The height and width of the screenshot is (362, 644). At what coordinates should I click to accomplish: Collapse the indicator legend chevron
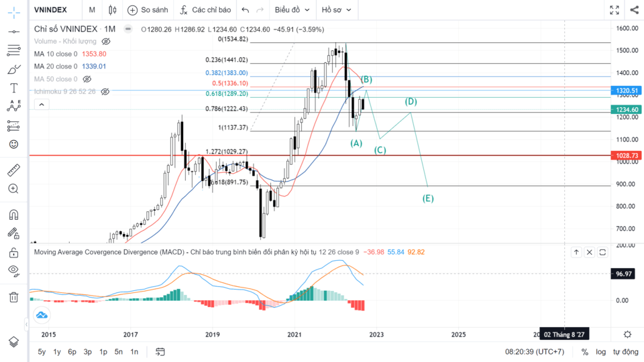(x=42, y=105)
